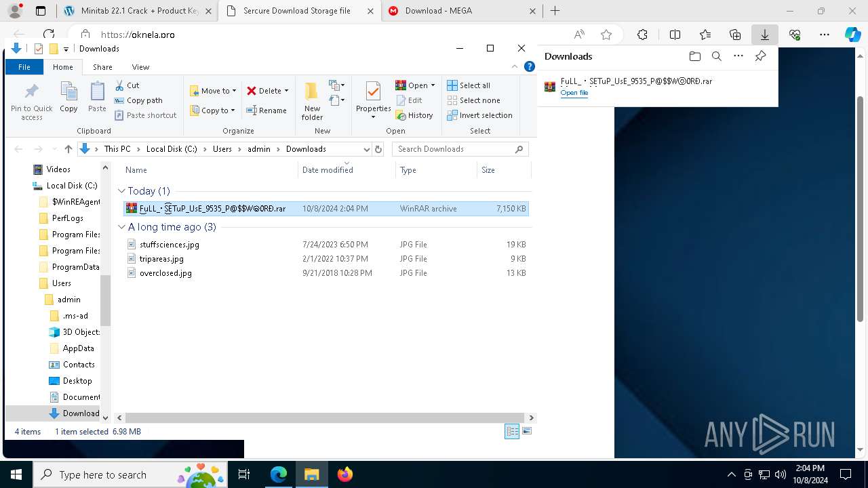Click Select none
The width and height of the screenshot is (868, 488).
pos(473,100)
